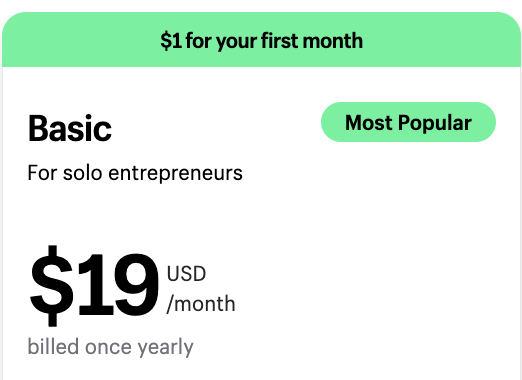Viewport: 522px width, 380px height.
Task: Click the '/month' billing period label
Action: [x=201, y=304]
